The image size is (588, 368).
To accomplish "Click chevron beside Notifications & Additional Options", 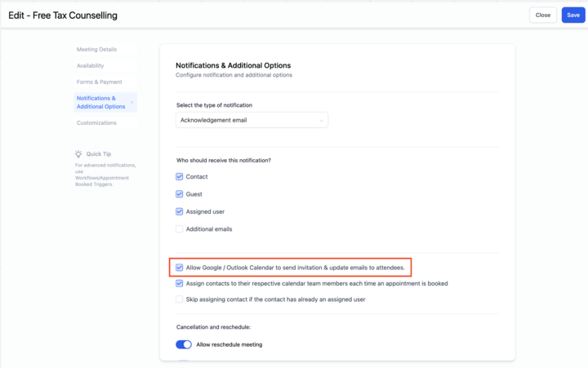I will (132, 102).
